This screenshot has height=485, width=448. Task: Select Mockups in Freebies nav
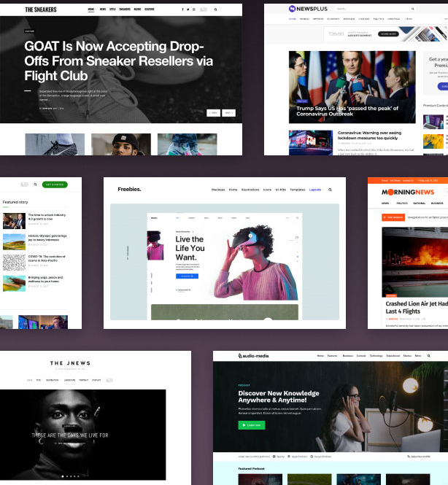pyautogui.click(x=218, y=190)
